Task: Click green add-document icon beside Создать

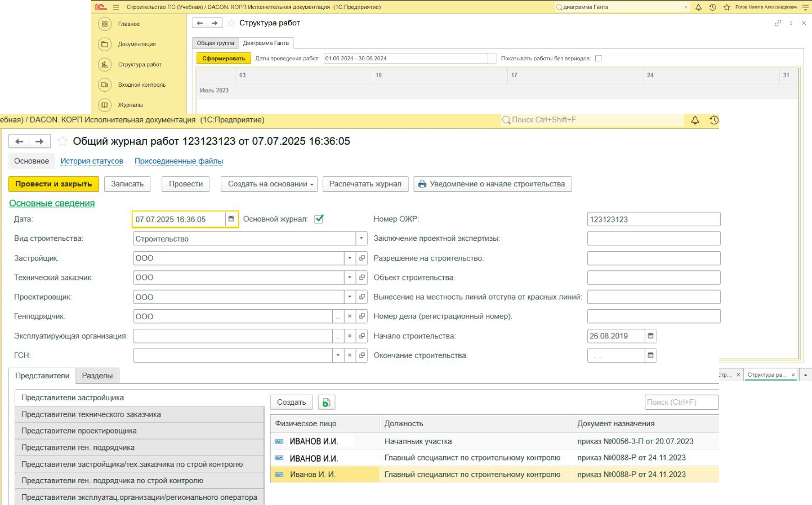Action: (327, 403)
